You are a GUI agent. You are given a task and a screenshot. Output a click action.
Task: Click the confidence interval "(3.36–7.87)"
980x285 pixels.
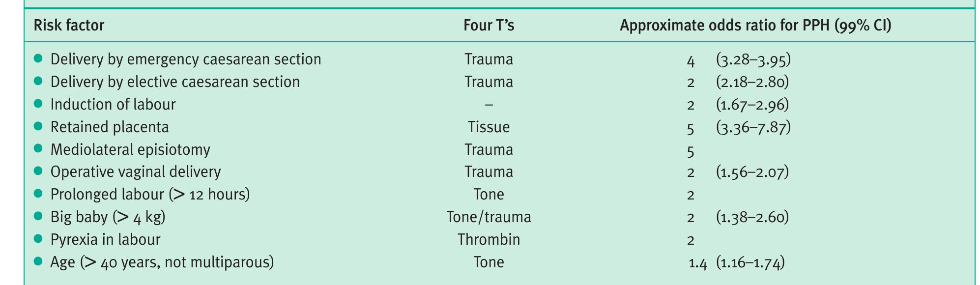coord(753,128)
